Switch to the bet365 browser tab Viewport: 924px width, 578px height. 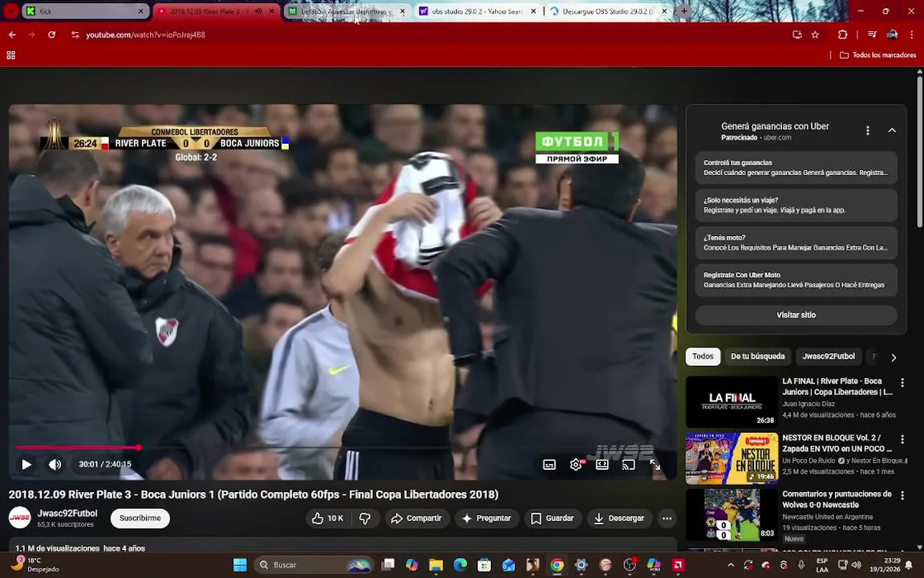tap(346, 11)
